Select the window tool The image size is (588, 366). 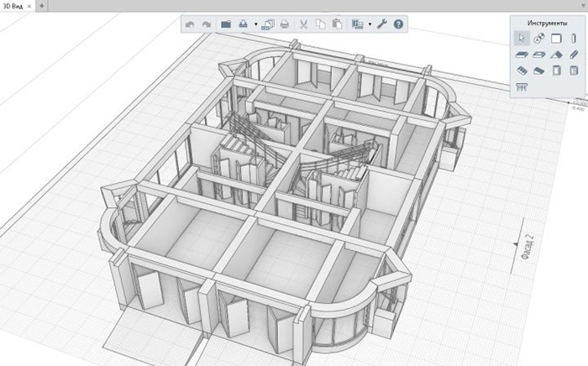pos(573,71)
